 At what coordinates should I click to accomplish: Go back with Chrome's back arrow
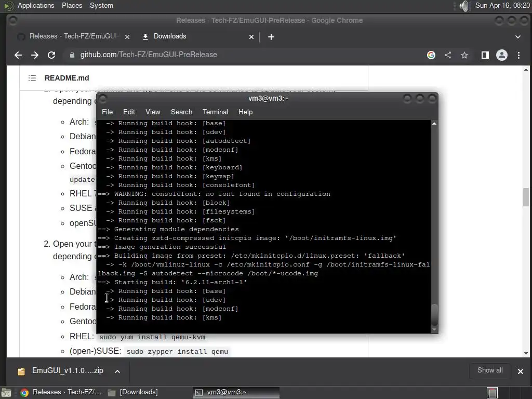(x=18, y=55)
